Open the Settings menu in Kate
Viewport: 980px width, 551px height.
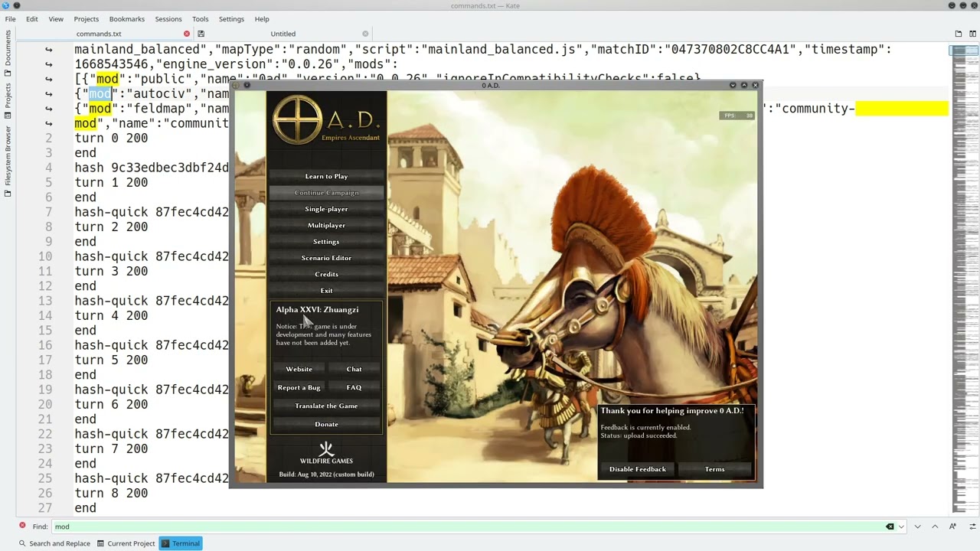pos(231,19)
